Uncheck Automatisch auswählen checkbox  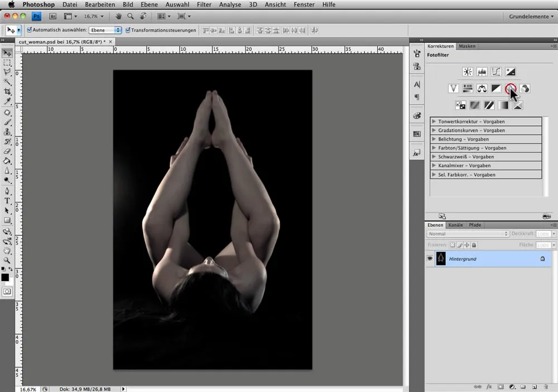point(29,30)
